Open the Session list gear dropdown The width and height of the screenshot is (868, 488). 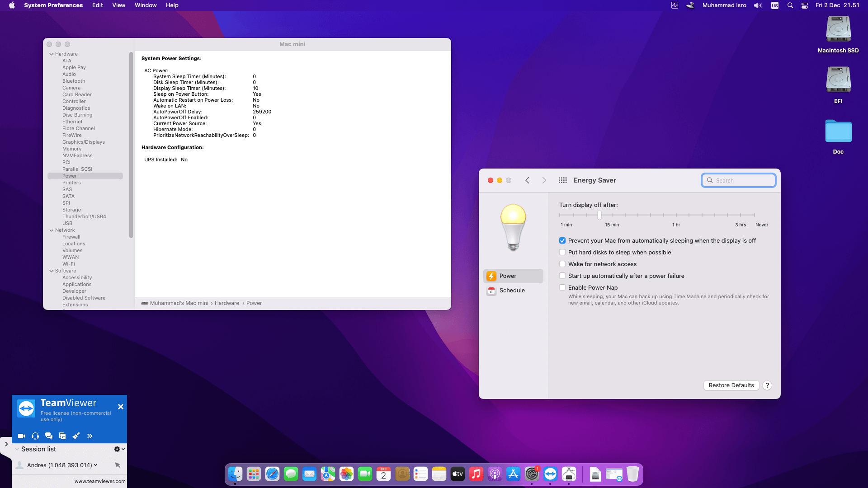coord(119,449)
